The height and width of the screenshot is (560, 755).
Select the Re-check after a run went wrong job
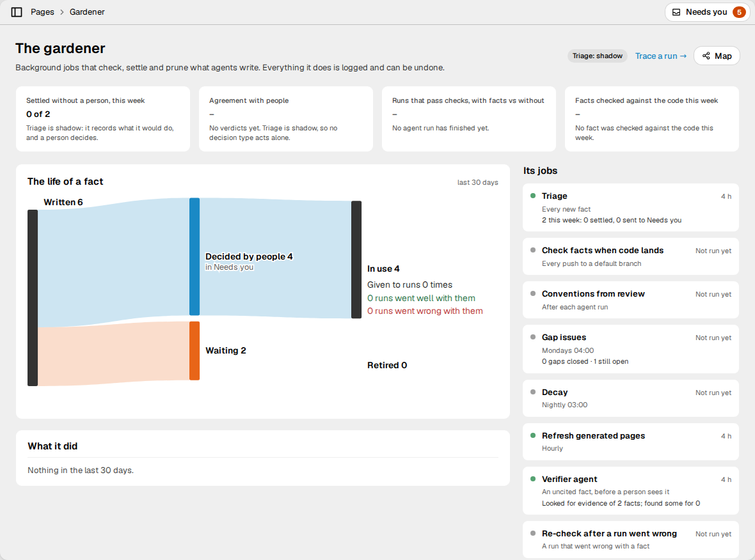pos(631,540)
